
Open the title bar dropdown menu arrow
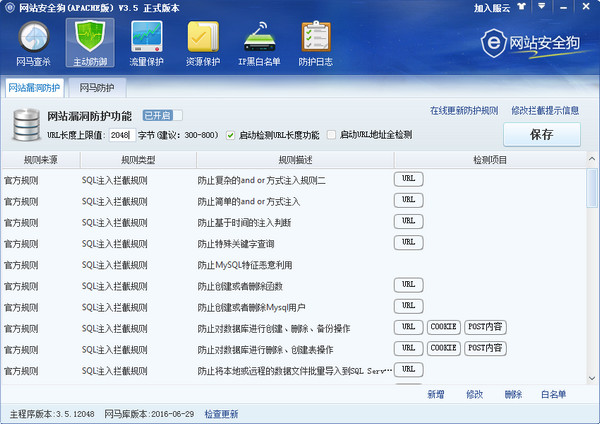coord(541,7)
